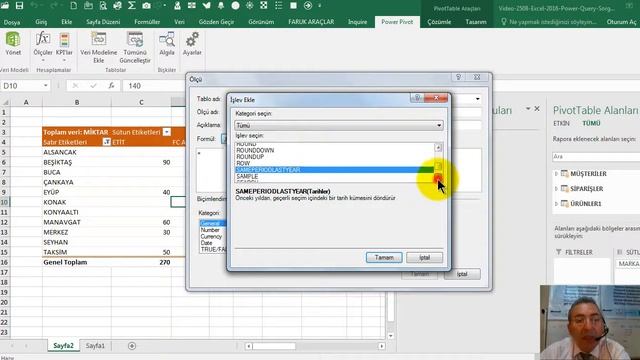Open the Satır Etiketleri filter dropdown
The image size is (640, 360).
[107, 142]
